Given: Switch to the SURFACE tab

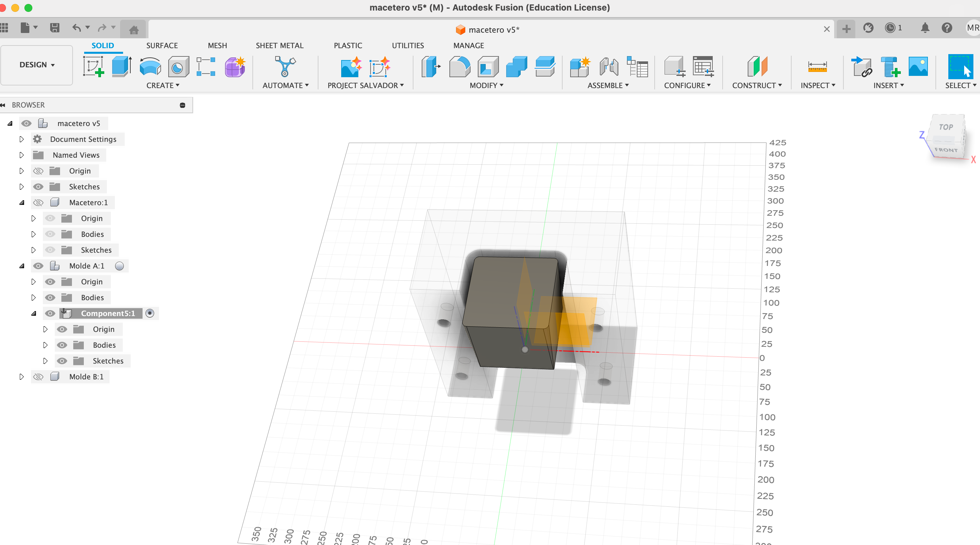Looking at the screenshot, I should pyautogui.click(x=162, y=46).
